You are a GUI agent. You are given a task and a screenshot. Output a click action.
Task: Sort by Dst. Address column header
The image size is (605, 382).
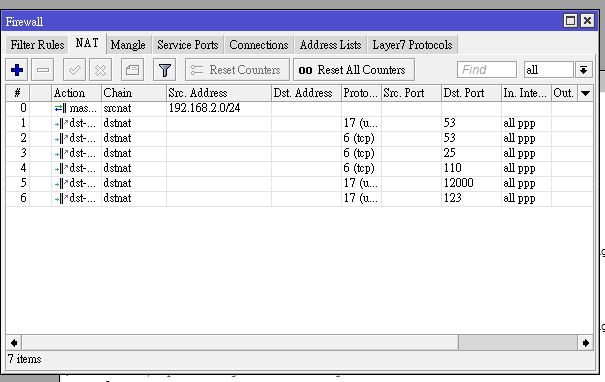[306, 93]
